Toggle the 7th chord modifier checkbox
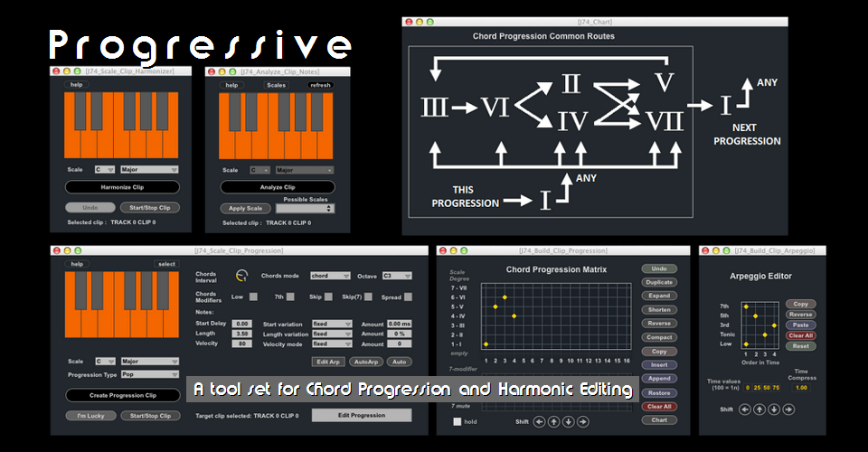The width and height of the screenshot is (868, 452). point(291,297)
